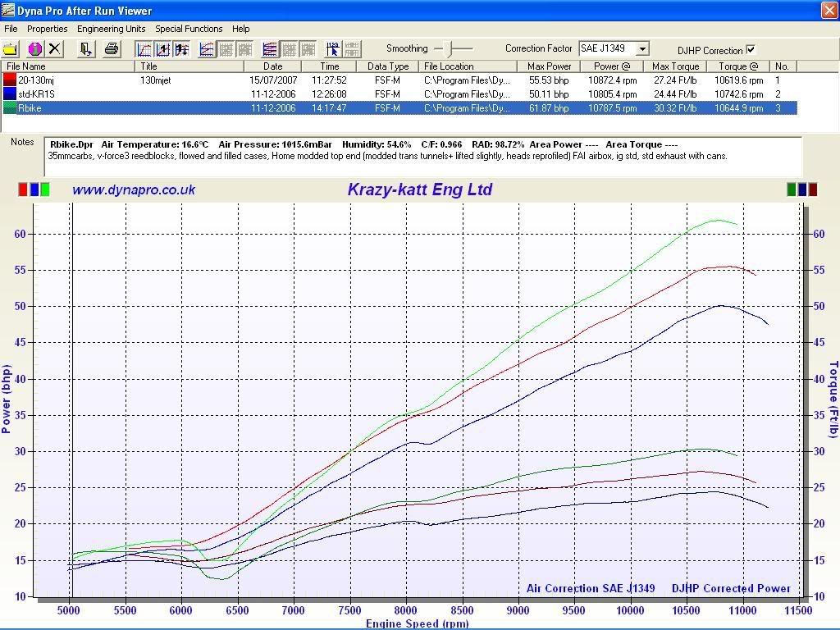Toggle the DJHP Correction checkbox

751,49
